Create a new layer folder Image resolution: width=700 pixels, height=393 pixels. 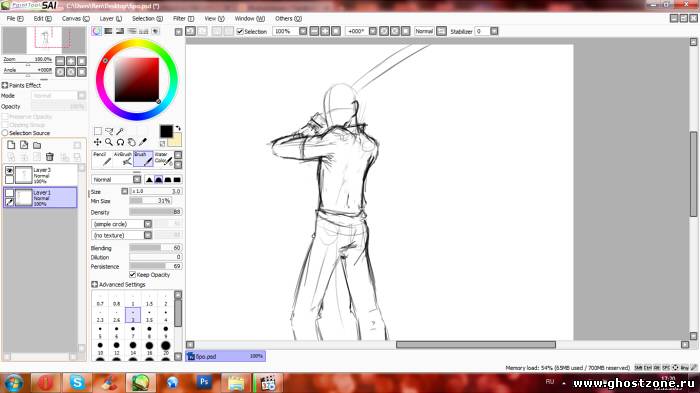tap(37, 145)
